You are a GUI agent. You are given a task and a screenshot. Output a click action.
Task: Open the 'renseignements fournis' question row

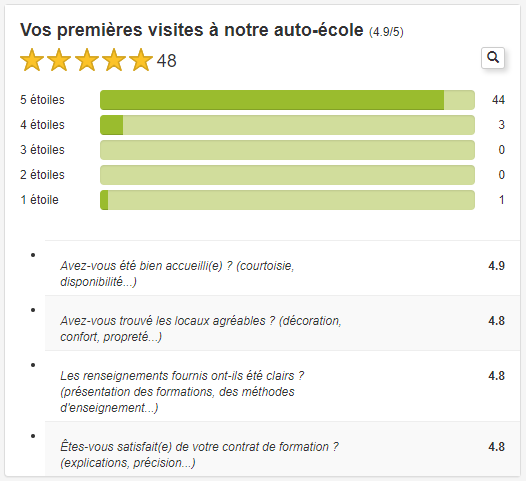282,386
